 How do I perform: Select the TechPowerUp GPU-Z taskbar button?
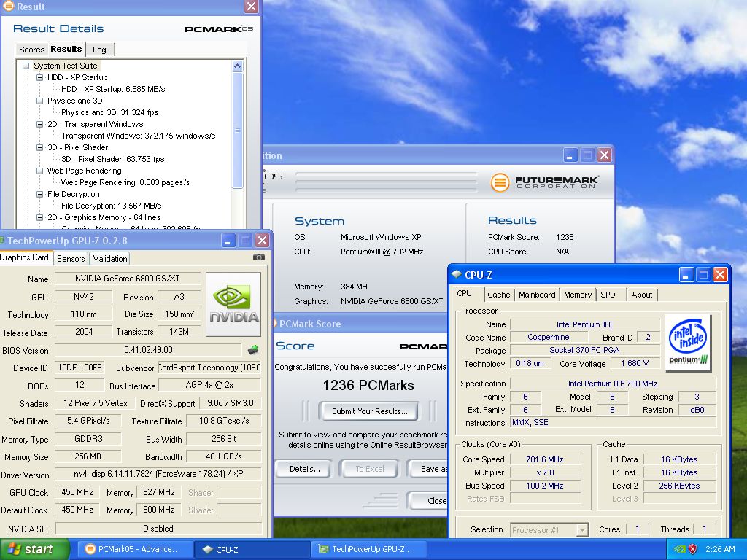369,549
